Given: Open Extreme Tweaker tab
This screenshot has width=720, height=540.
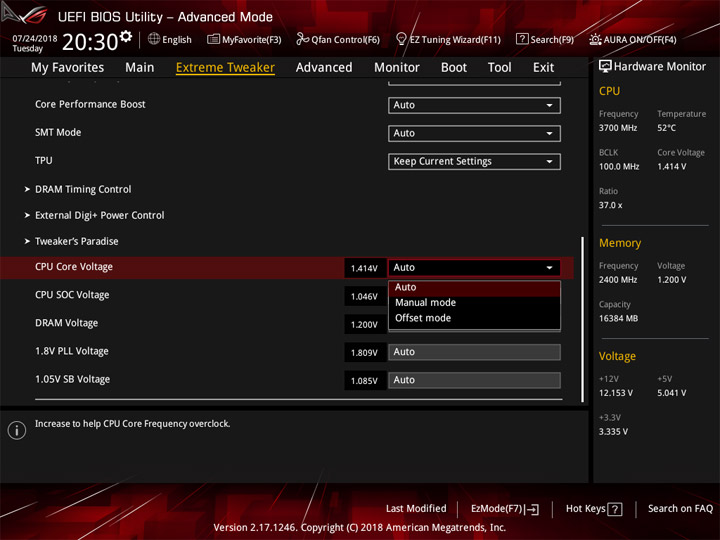Looking at the screenshot, I should pyautogui.click(x=225, y=68).
